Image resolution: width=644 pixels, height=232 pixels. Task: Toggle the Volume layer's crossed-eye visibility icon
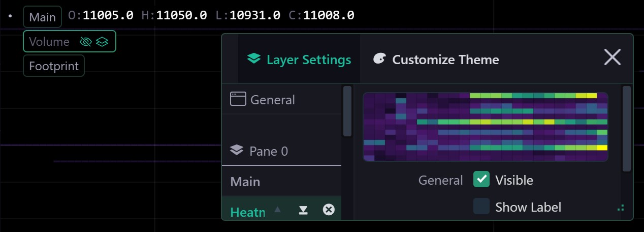[86, 42]
